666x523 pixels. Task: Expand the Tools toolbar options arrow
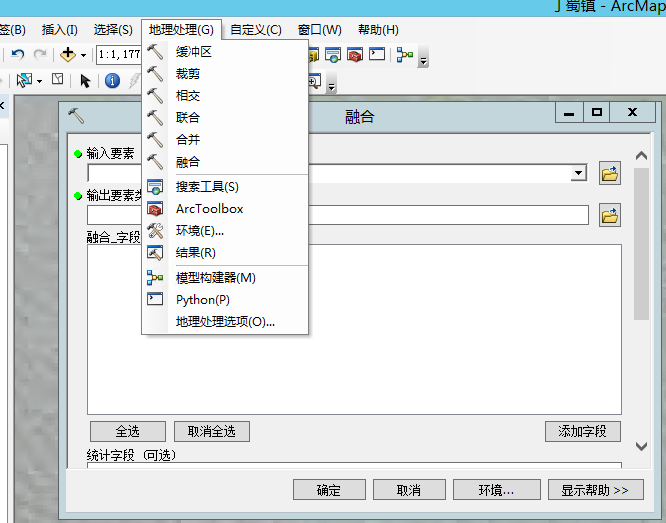[x=331, y=85]
